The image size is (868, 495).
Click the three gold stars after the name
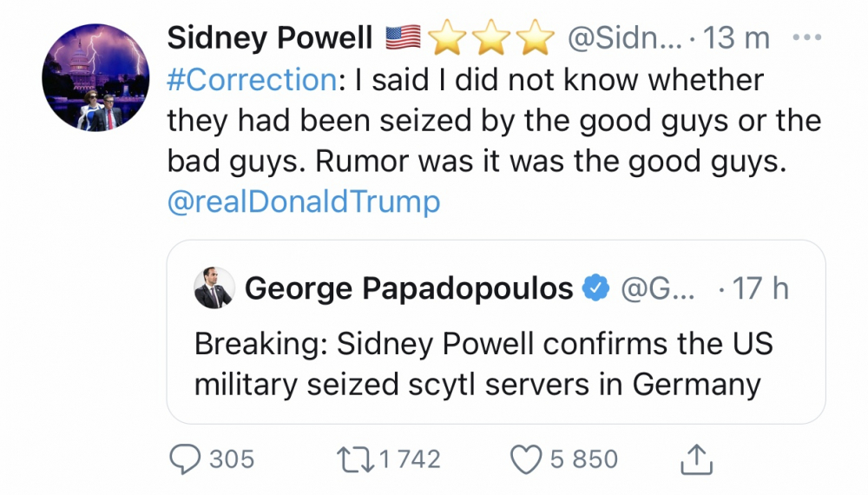coord(492,38)
